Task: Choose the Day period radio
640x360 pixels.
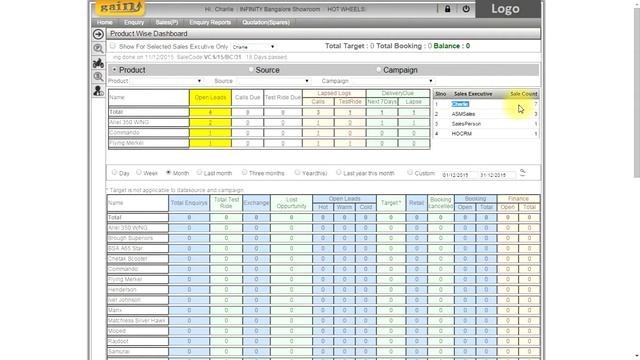Action: coord(114,173)
